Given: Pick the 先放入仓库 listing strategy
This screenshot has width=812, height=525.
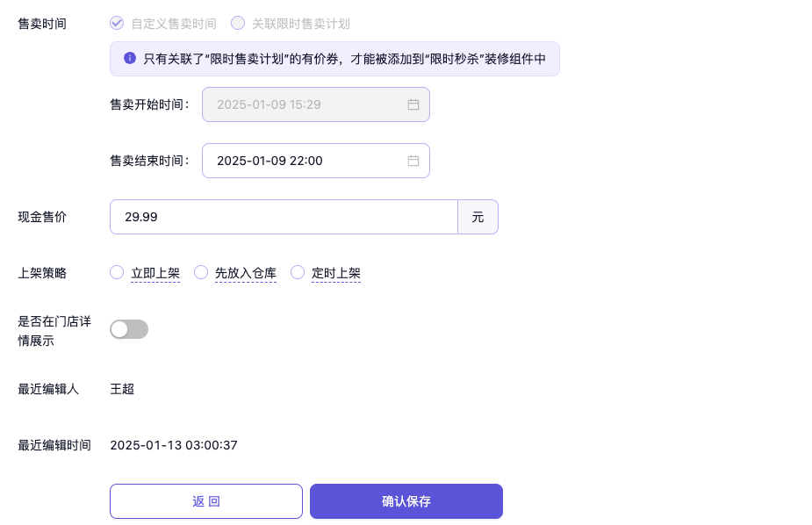Looking at the screenshot, I should [x=201, y=273].
